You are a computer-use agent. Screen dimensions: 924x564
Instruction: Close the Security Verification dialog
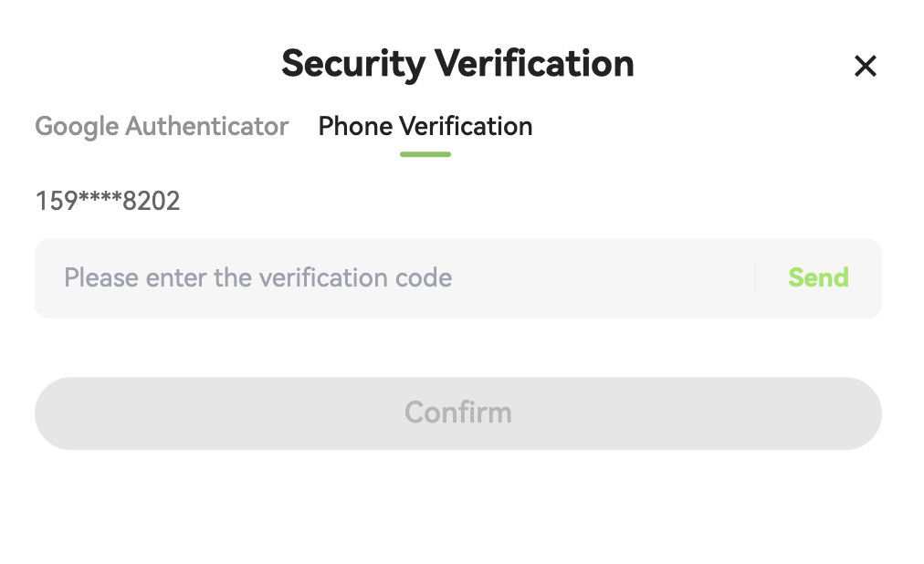point(865,66)
